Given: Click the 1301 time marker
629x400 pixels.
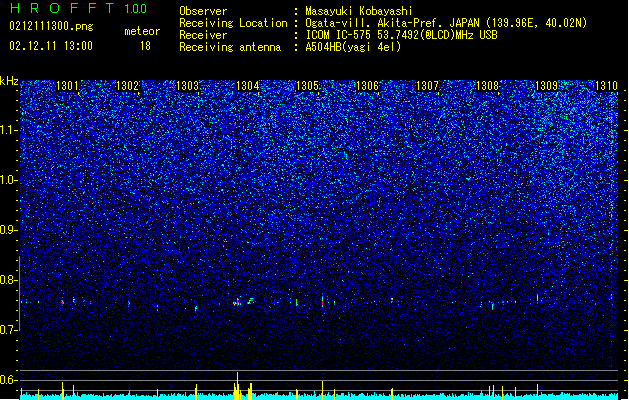Looking at the screenshot, I should click(67, 86).
